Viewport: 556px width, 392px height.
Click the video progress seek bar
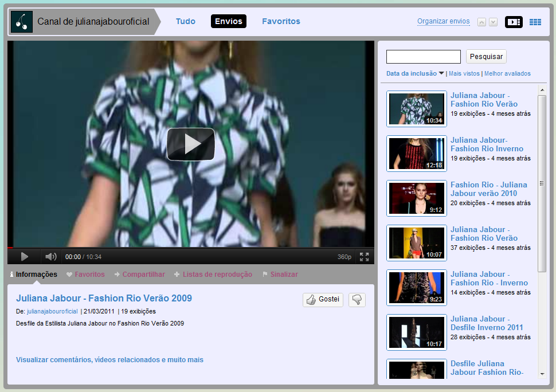click(191, 248)
